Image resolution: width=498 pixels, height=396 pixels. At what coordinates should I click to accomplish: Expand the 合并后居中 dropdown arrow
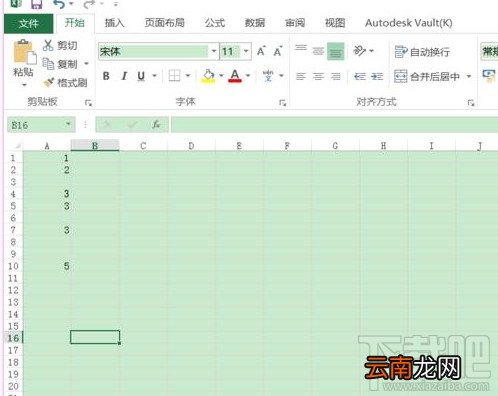tap(469, 76)
